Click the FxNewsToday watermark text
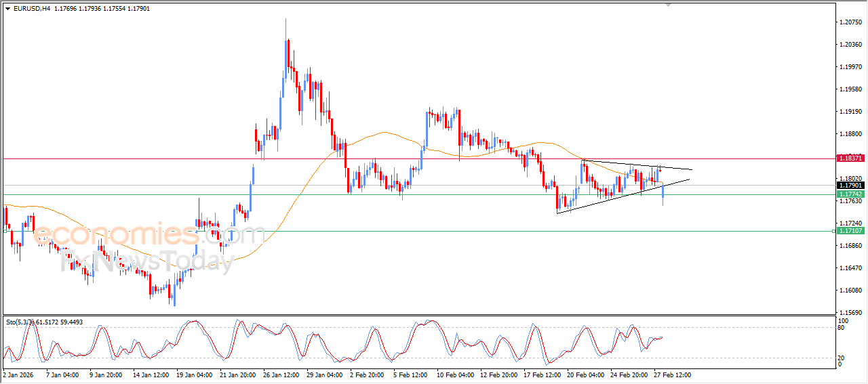The height and width of the screenshot is (384, 868). 146,261
